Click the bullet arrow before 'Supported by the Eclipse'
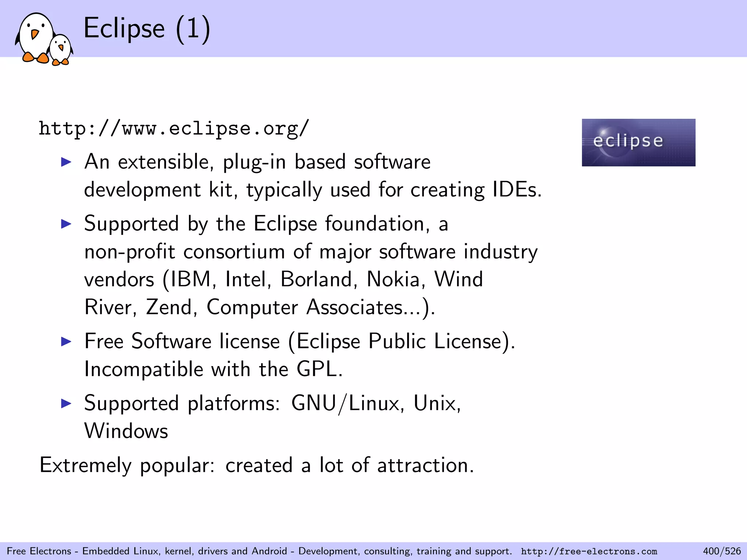The image size is (747, 560). point(66,223)
